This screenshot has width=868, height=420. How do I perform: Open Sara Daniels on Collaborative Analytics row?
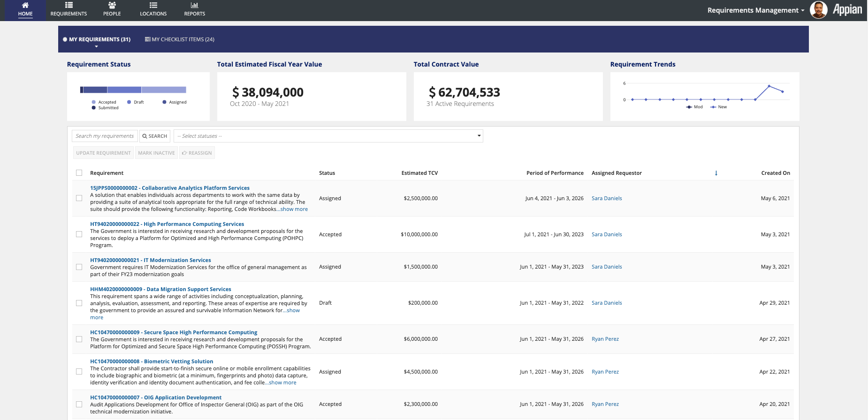[607, 198]
